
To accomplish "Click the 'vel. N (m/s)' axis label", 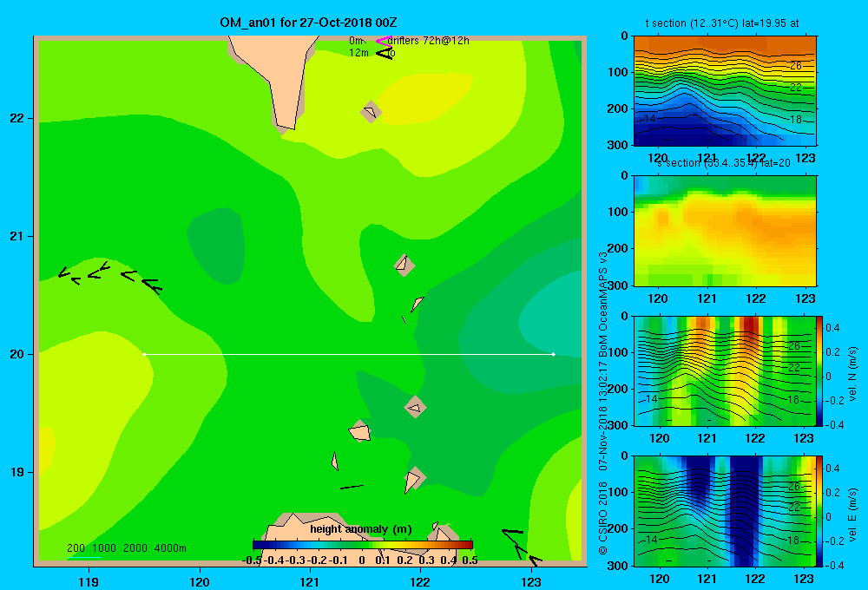I will pyautogui.click(x=852, y=374).
